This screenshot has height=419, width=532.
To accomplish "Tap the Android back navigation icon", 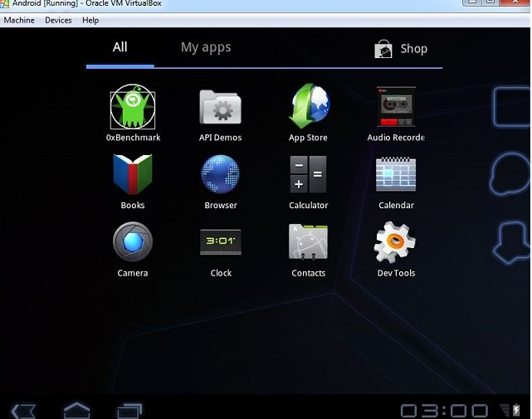I will pyautogui.click(x=23, y=411).
